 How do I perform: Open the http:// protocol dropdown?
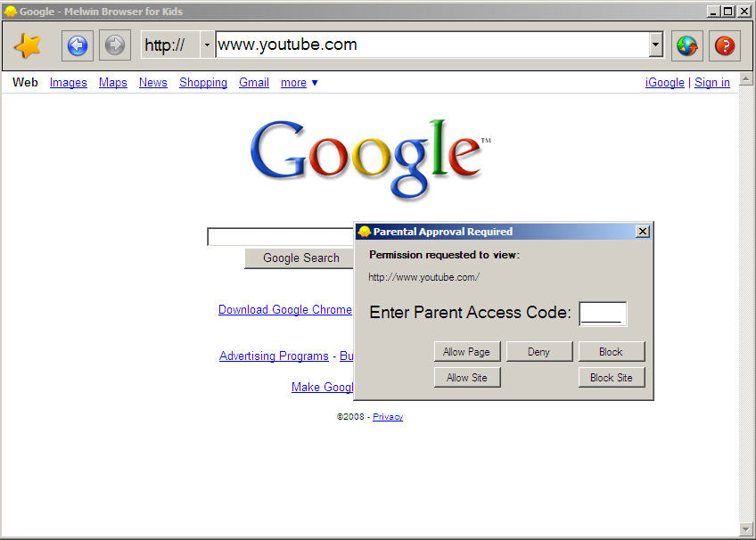pyautogui.click(x=207, y=45)
